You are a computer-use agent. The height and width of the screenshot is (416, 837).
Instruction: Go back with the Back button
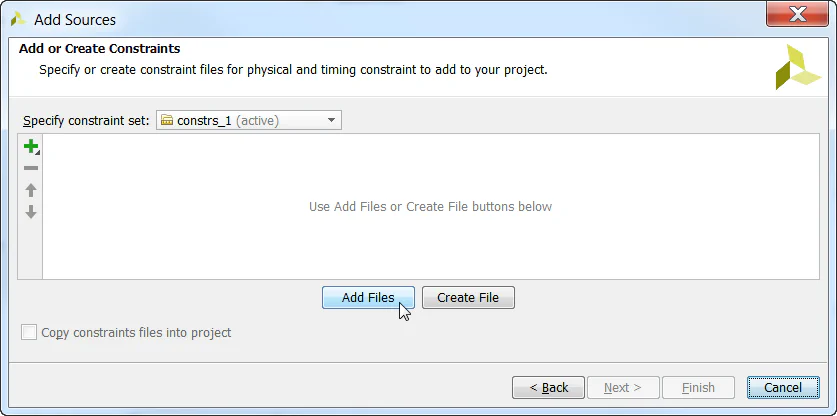[548, 387]
